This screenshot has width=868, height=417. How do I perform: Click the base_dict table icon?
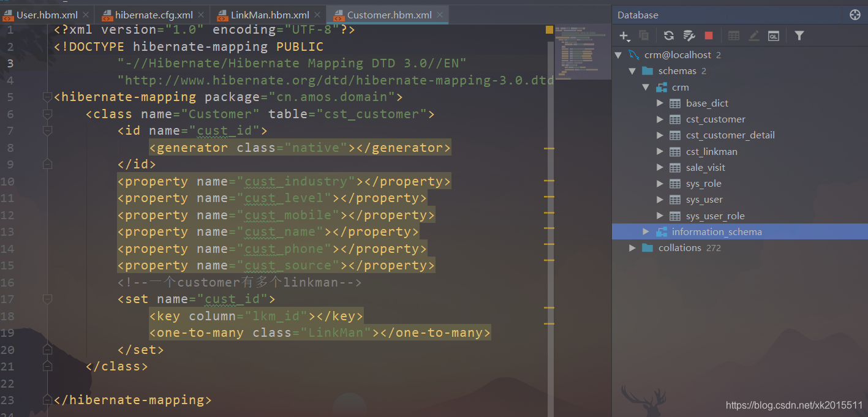click(675, 103)
